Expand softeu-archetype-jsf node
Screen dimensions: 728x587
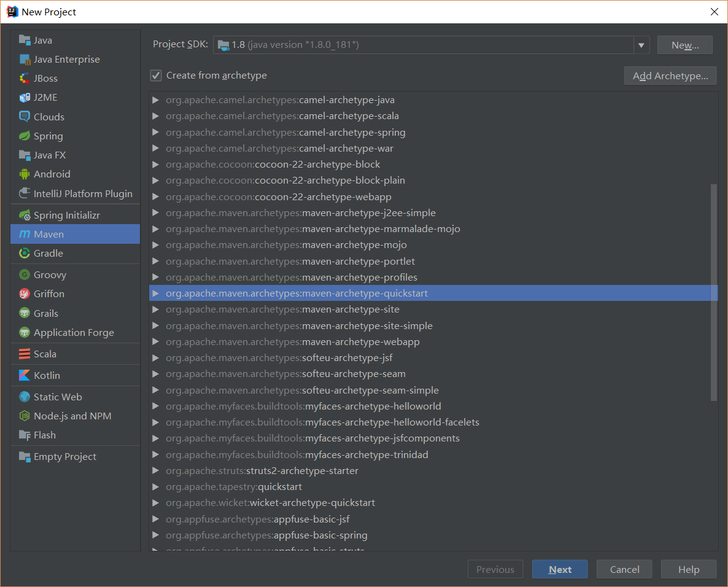[x=155, y=357]
